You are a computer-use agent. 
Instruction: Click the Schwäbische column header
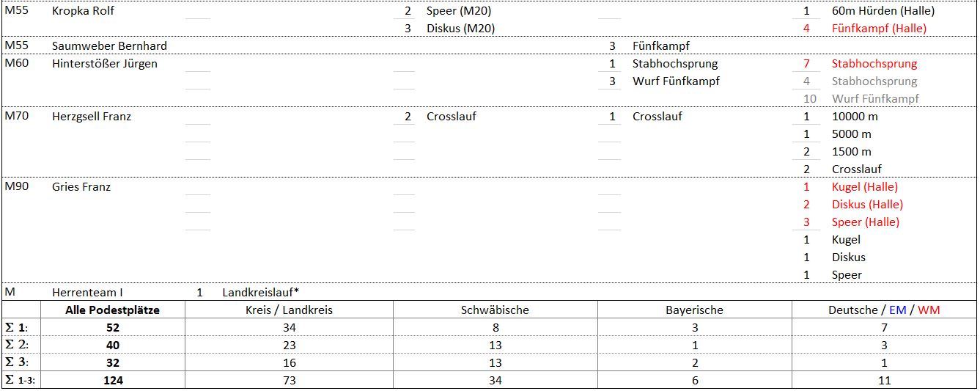point(495,310)
